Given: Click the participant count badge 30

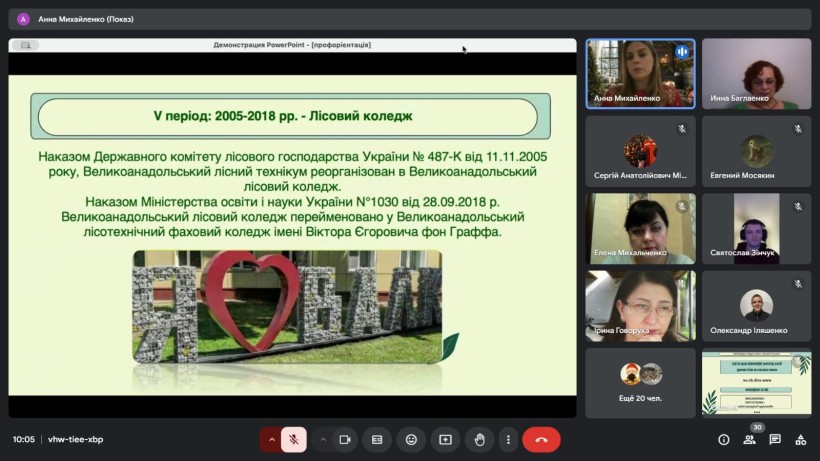Looking at the screenshot, I should 757,427.
